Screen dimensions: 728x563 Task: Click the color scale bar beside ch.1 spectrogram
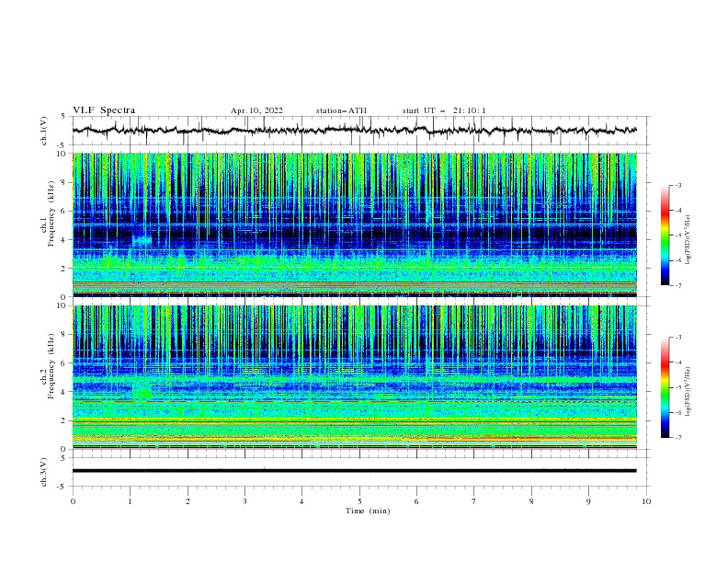click(665, 236)
